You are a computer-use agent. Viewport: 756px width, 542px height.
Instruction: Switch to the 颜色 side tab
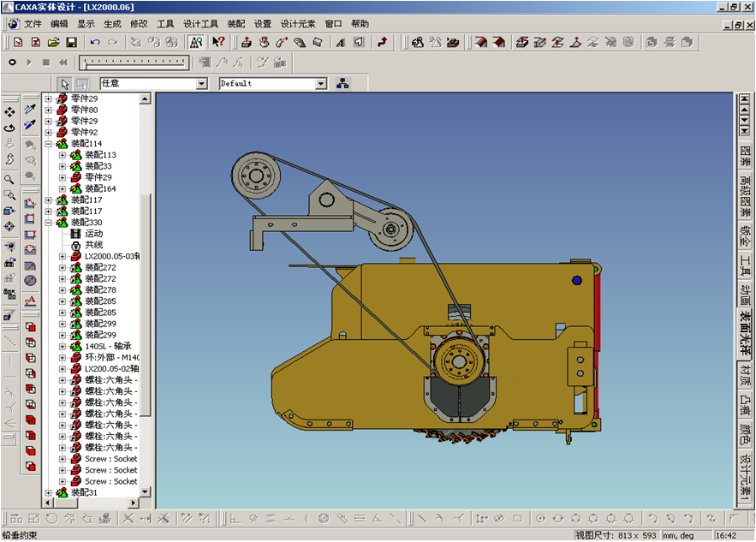pyautogui.click(x=745, y=434)
